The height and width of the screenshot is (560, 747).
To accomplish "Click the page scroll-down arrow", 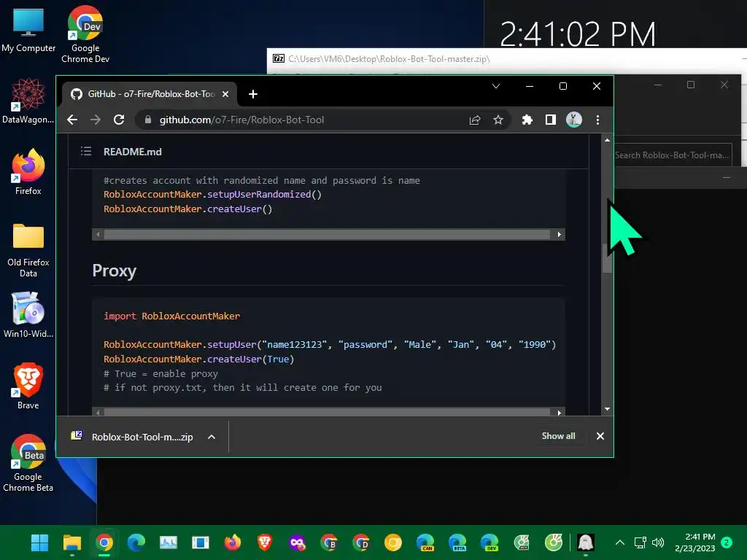I will [607, 408].
